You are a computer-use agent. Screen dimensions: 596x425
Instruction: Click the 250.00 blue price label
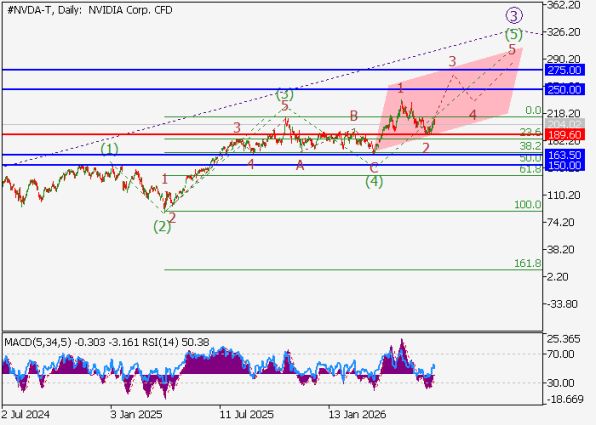[x=564, y=90]
